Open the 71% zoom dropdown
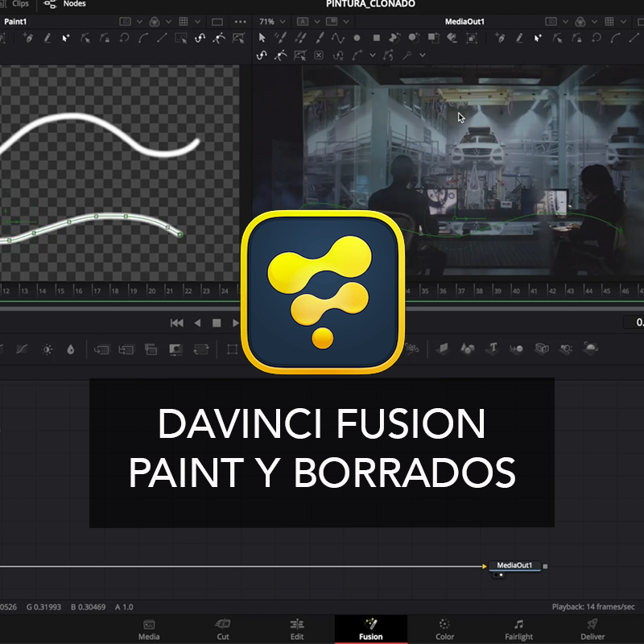 coord(272,22)
